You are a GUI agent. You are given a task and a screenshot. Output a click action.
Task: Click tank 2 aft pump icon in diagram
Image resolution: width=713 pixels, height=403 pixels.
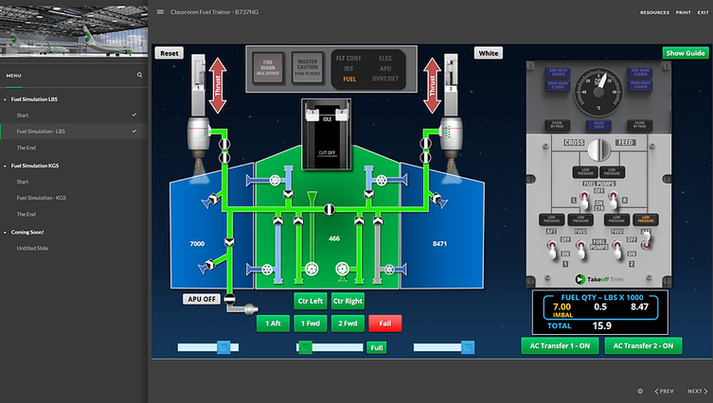(x=389, y=269)
